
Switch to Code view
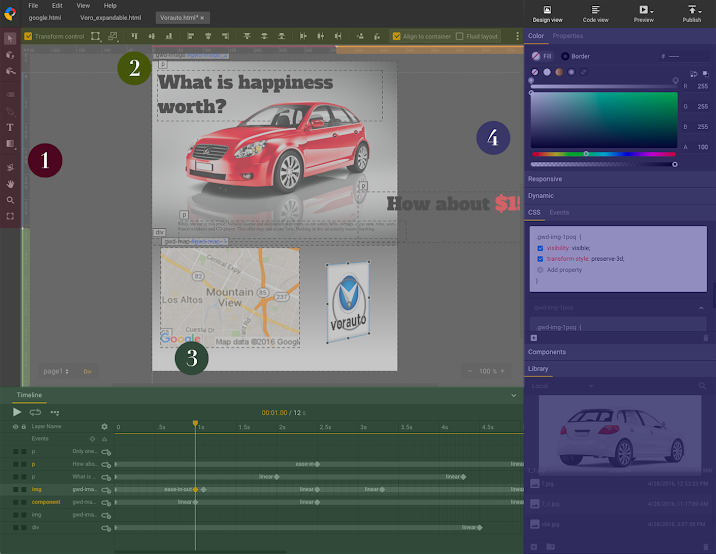click(x=595, y=14)
